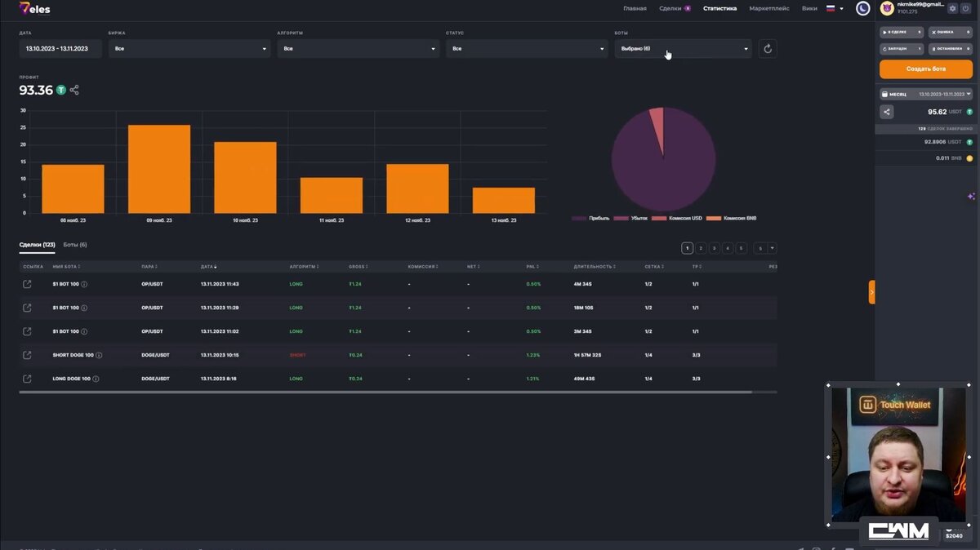Click the refresh icon beside the Боты filter
The width and height of the screenshot is (980, 550).
767,49
